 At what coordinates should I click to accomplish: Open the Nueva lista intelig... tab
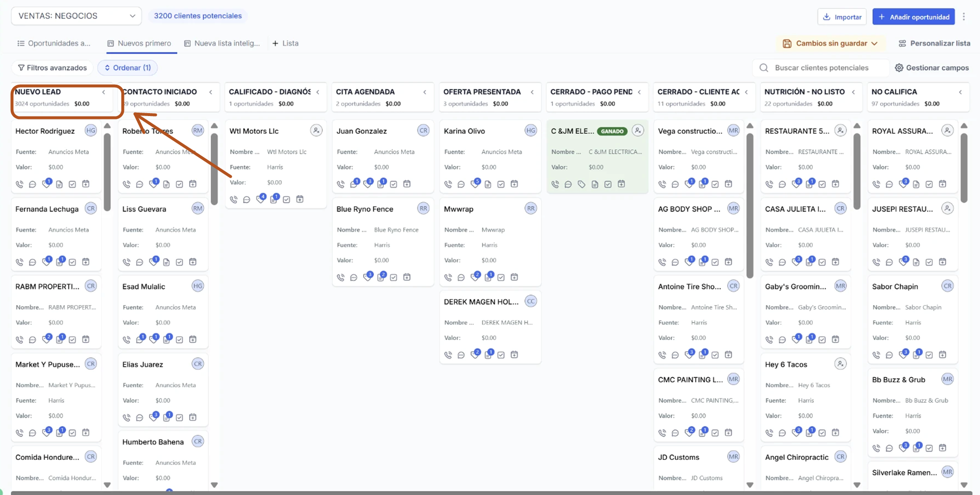pos(222,43)
